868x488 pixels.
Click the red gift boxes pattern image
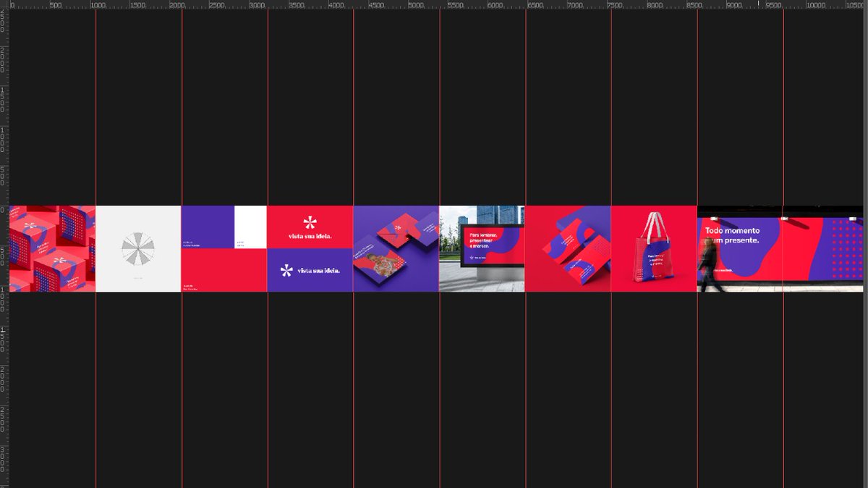[52, 248]
